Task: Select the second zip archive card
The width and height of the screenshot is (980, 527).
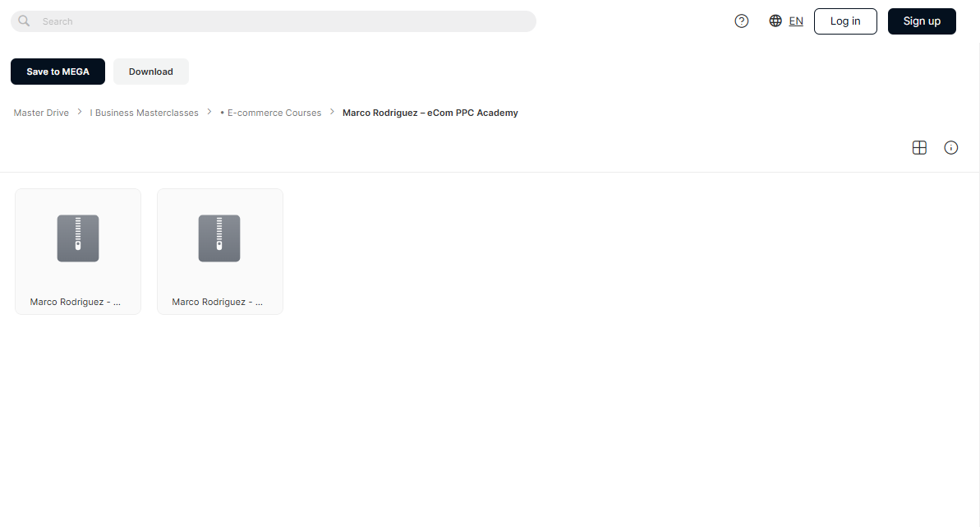Action: click(220, 252)
